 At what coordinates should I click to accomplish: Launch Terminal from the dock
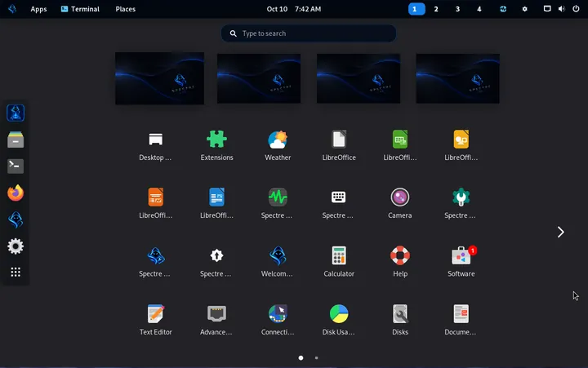click(16, 166)
